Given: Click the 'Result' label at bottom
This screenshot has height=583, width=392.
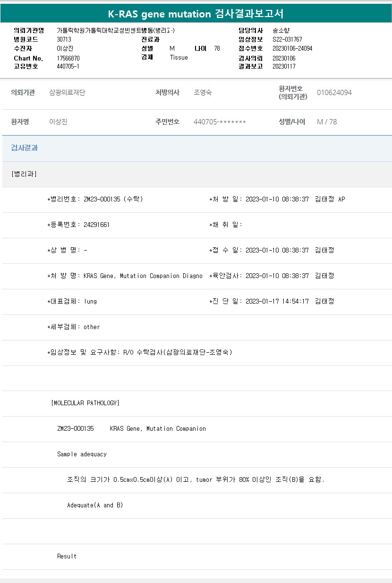Looking at the screenshot, I should [x=67, y=556].
